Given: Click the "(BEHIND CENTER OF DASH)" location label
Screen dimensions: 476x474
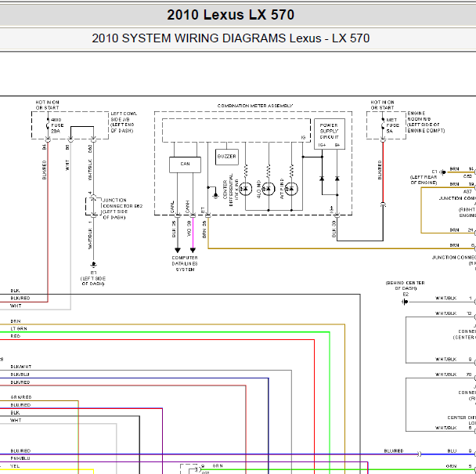Looking at the screenshot, I should pos(405,286).
